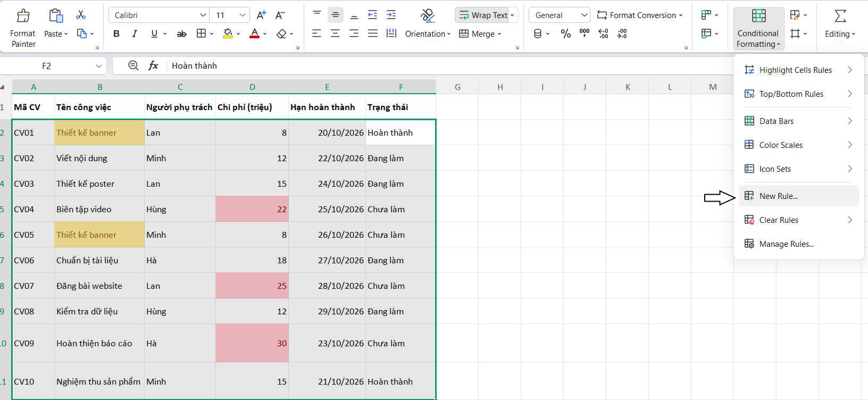Select cell D5 with value 22
This screenshot has width=868, height=400.
(x=252, y=209)
